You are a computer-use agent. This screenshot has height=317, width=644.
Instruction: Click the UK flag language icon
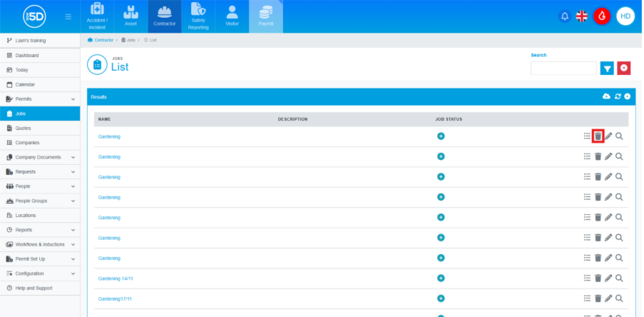click(582, 16)
